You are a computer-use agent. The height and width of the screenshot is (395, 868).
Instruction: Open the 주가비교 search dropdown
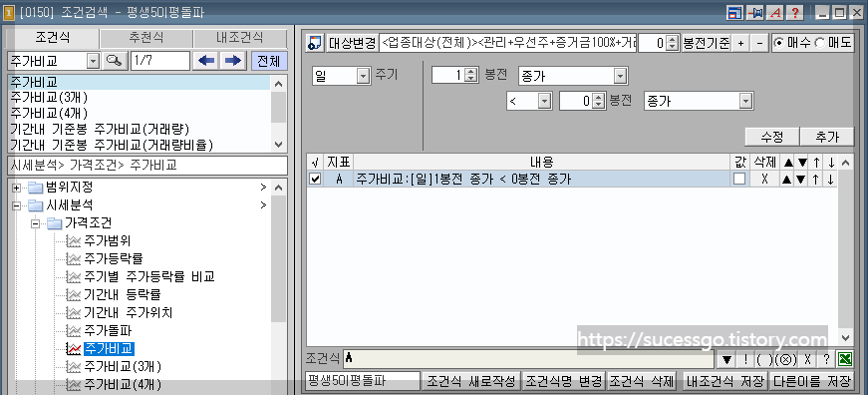[93, 61]
